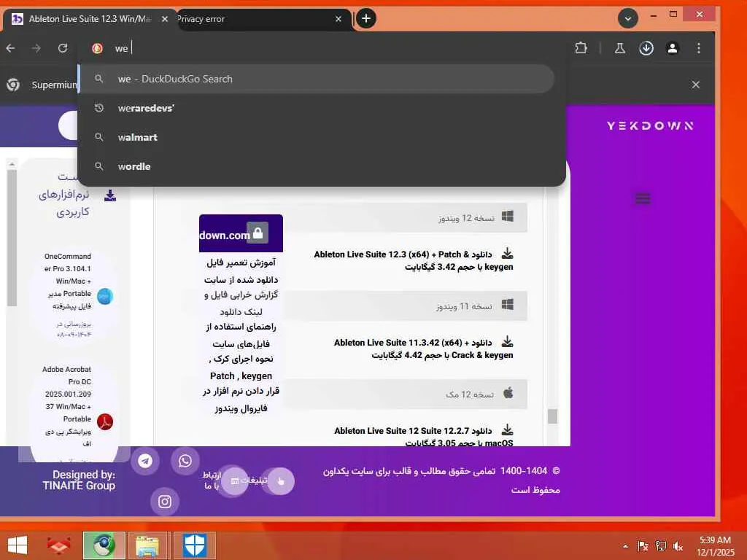Switch to the Ableton Live Suite tab
This screenshot has width=747, height=560.
click(89, 19)
